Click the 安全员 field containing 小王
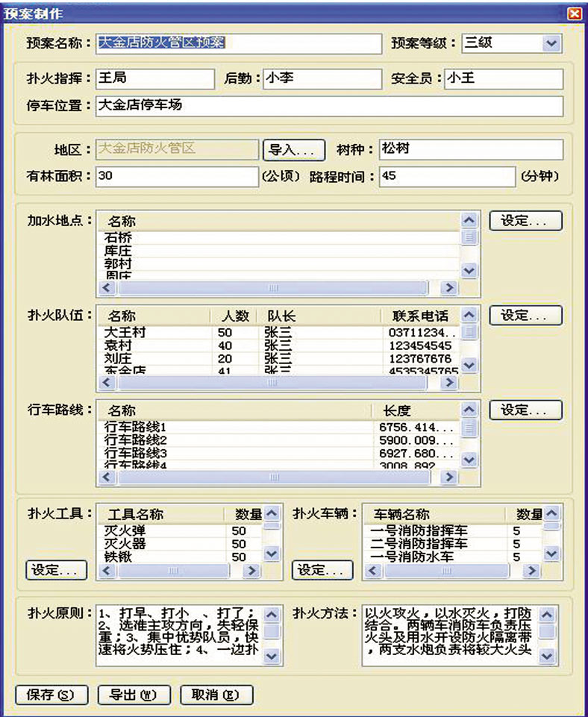 pyautogui.click(x=504, y=78)
